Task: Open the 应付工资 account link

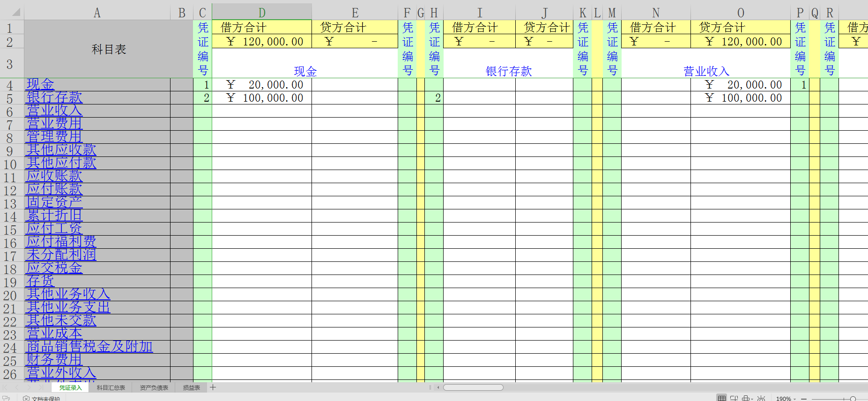Action: click(54, 229)
